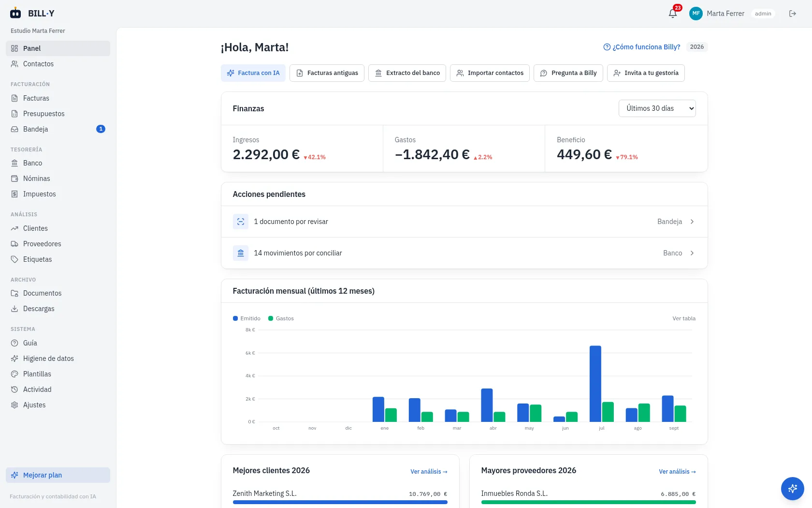The image size is (812, 508).
Task: Click Ver análisis under Mejores clientes
Action: click(x=429, y=472)
